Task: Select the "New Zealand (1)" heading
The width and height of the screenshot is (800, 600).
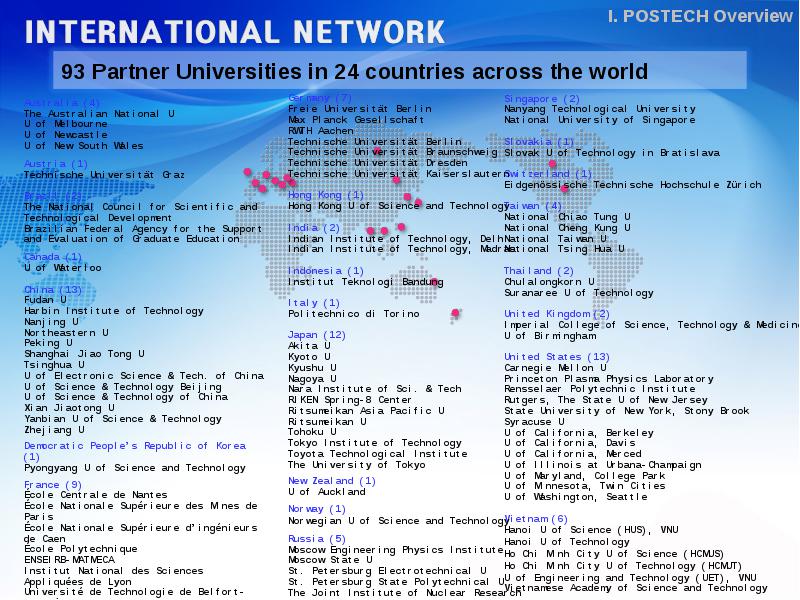Action: click(332, 481)
